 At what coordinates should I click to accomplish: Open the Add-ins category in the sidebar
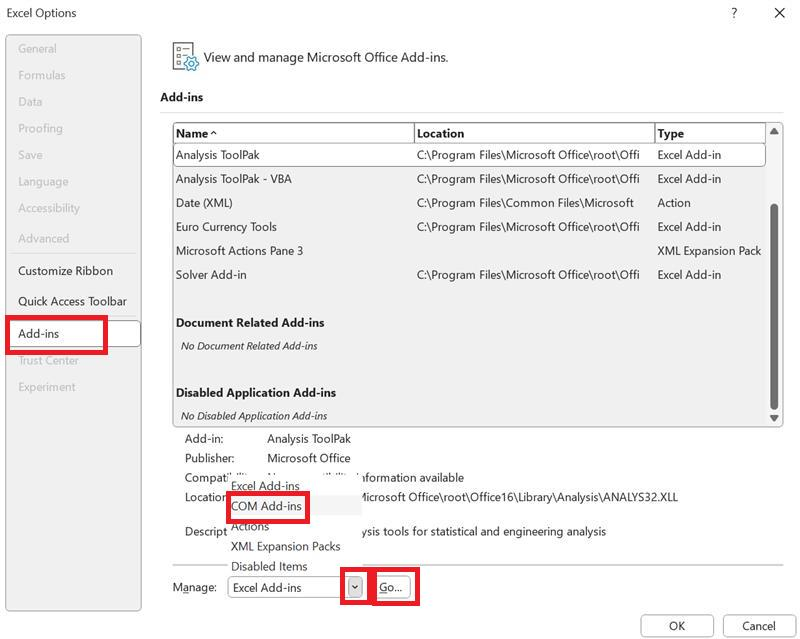tap(41, 331)
